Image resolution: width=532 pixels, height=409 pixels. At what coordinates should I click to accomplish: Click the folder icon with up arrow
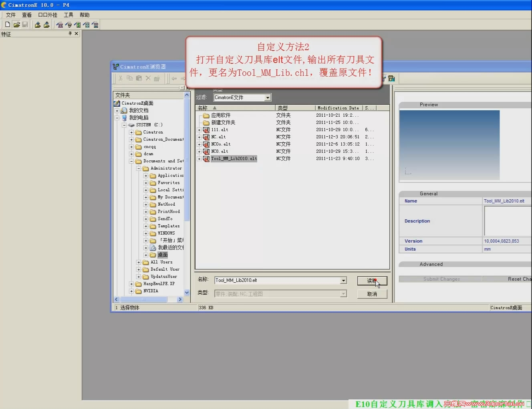point(38,24)
